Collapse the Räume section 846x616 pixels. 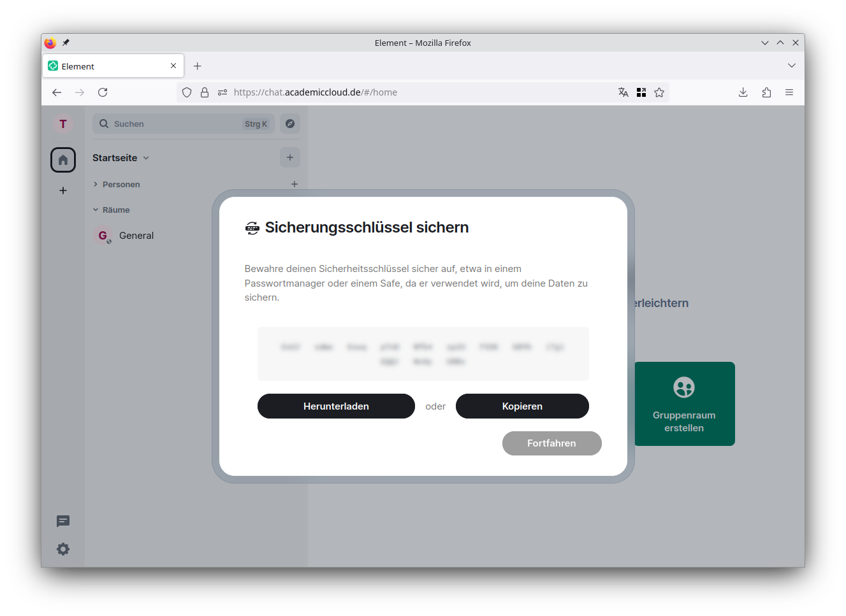112,210
